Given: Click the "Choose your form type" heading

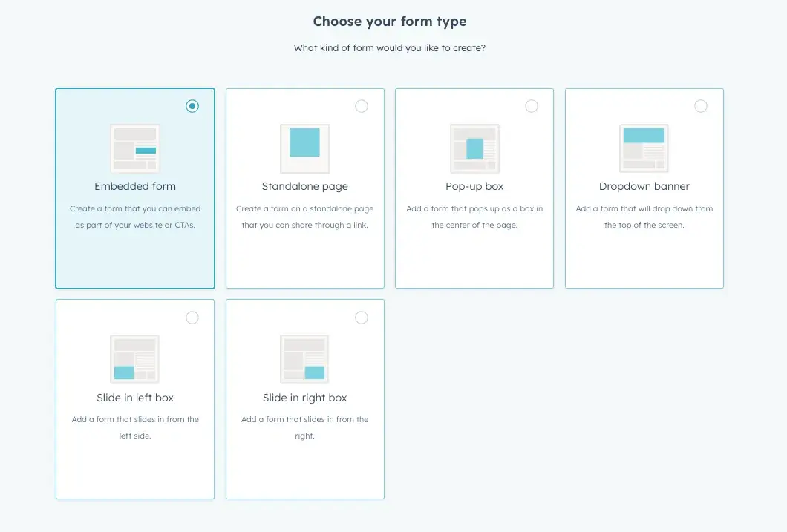Looking at the screenshot, I should [390, 22].
